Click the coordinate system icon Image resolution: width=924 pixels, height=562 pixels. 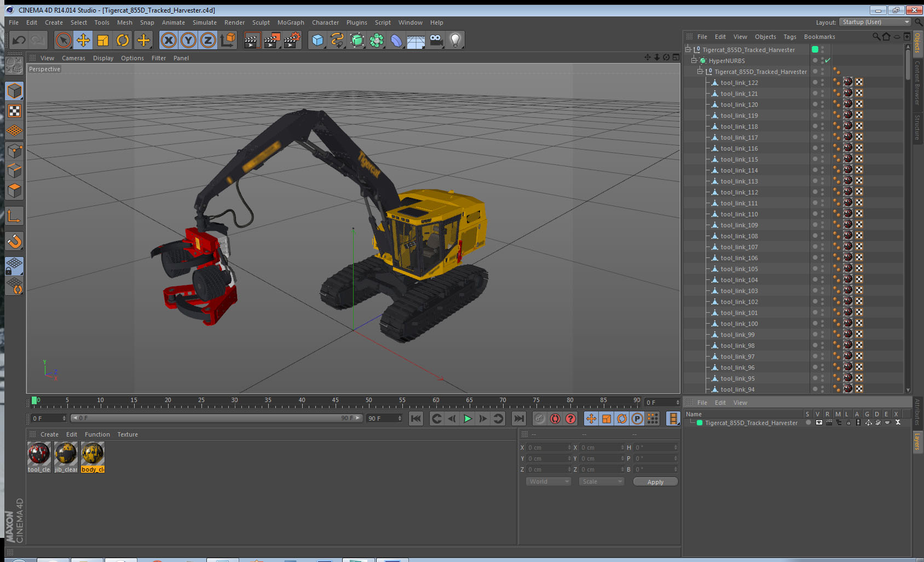pos(228,40)
